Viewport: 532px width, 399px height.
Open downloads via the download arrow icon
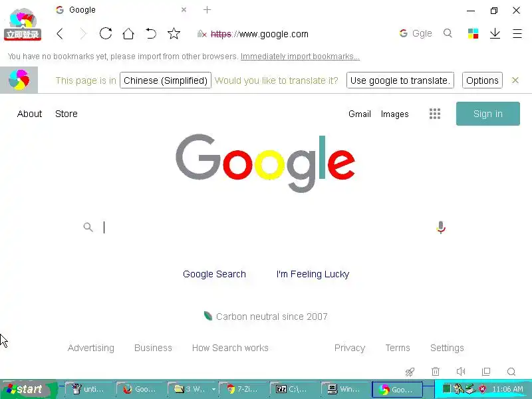click(x=495, y=34)
